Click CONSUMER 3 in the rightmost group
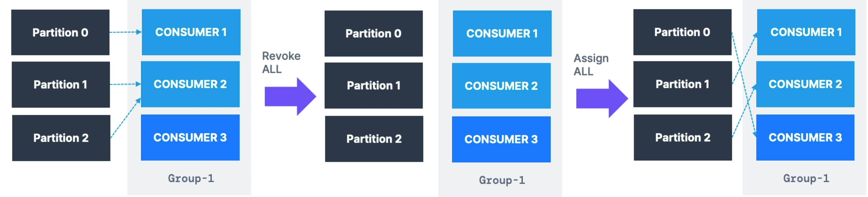 tap(805, 137)
